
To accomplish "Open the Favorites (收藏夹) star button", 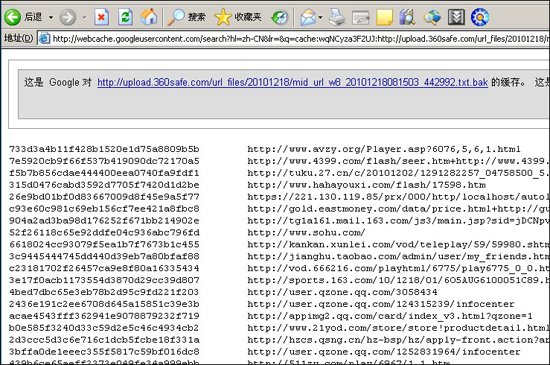I will (238, 17).
